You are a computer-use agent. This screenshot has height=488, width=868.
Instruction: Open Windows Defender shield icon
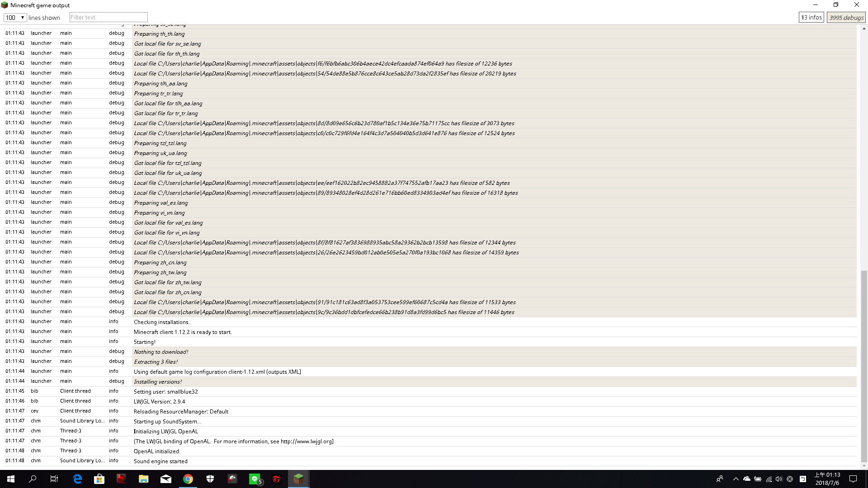point(210,479)
